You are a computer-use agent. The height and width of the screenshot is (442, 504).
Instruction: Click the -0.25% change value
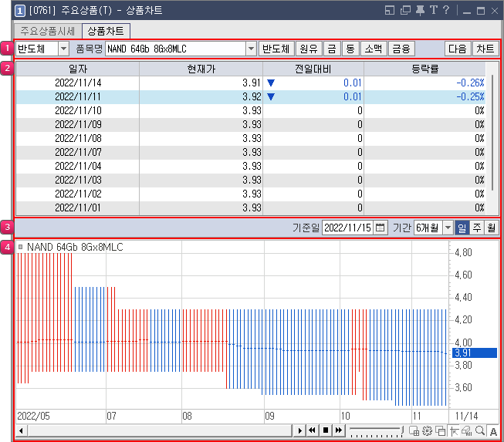coord(471,96)
